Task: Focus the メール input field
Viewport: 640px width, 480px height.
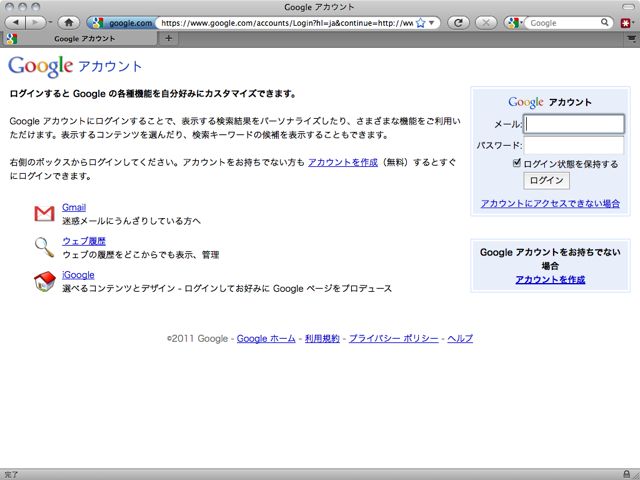Action: pos(573,124)
